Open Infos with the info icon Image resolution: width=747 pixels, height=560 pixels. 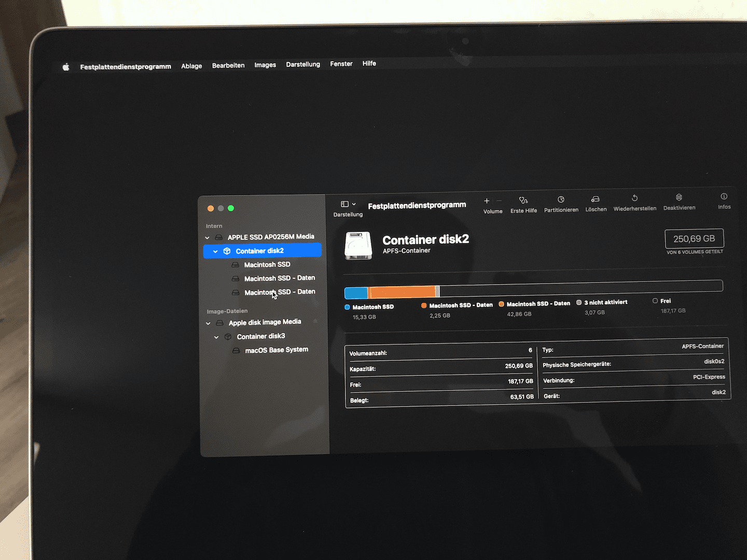pos(724,197)
